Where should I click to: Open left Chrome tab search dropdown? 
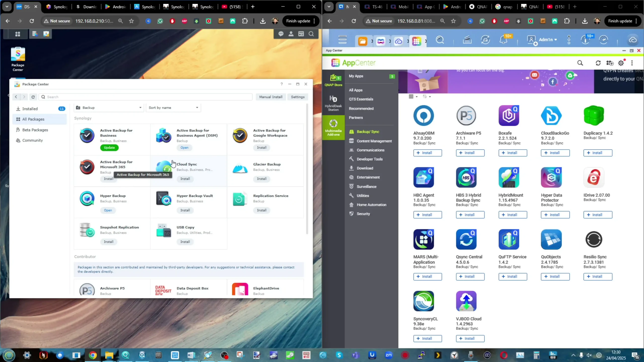tap(7, 7)
